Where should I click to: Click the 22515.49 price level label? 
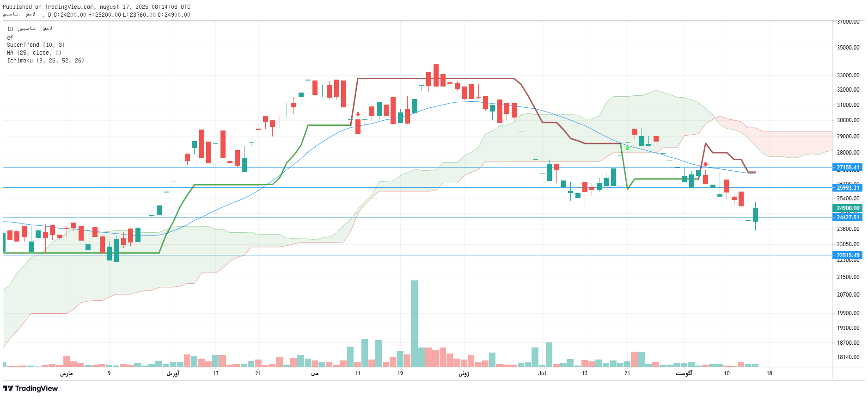point(848,255)
